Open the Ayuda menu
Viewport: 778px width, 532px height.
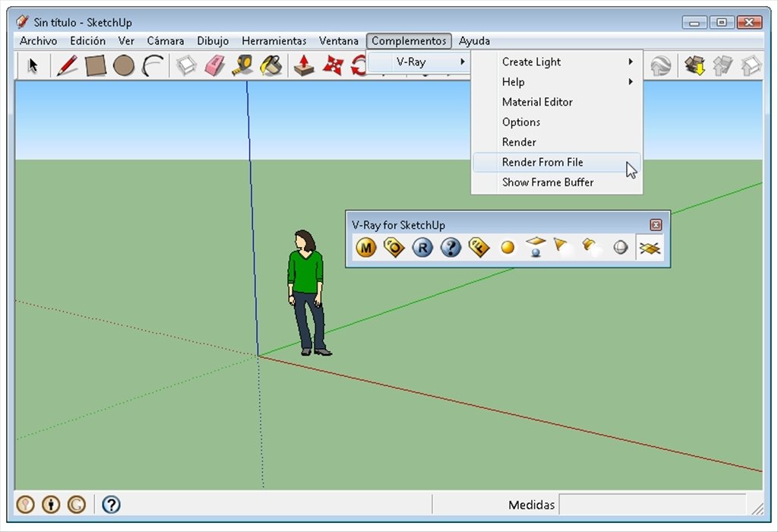click(474, 41)
